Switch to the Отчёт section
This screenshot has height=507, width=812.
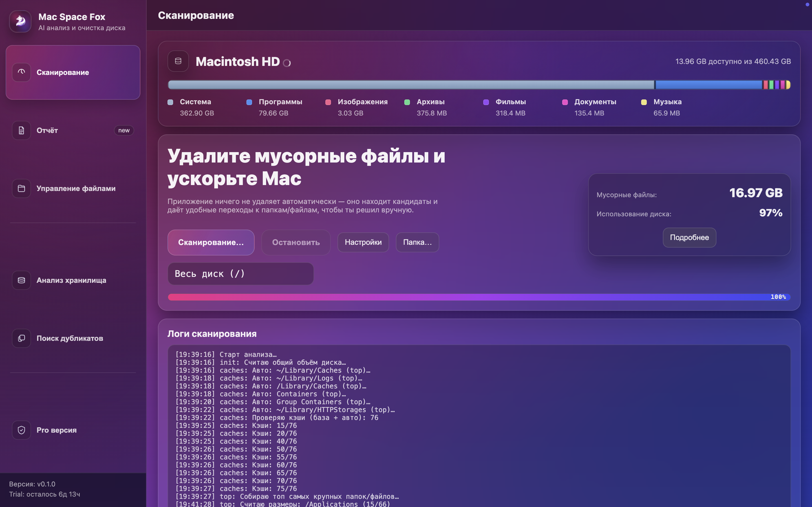coord(47,130)
